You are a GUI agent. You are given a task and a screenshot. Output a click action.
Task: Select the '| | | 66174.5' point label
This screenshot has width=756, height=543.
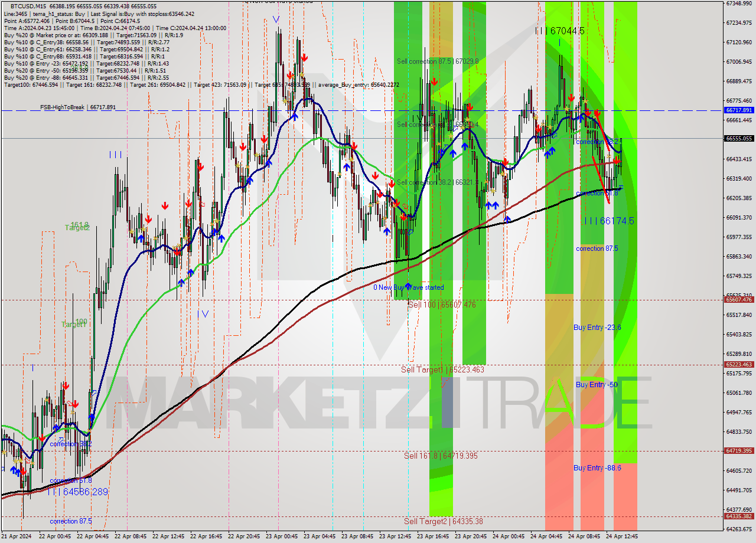[608, 221]
